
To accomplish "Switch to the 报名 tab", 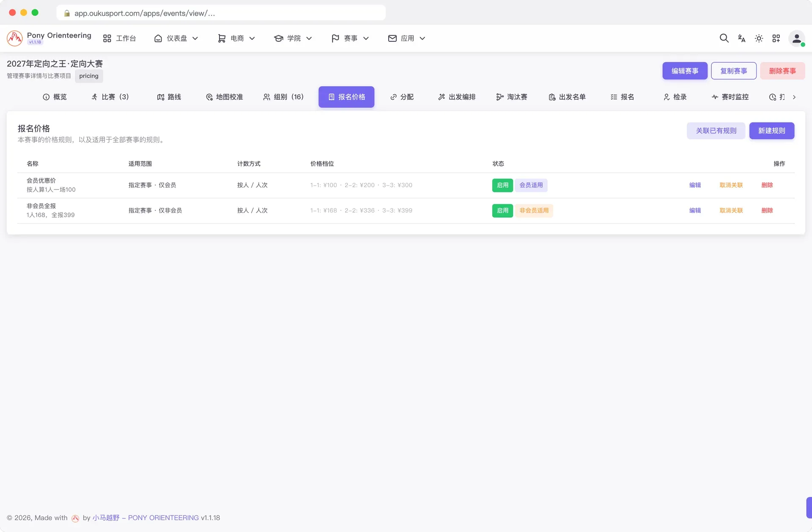I will pyautogui.click(x=622, y=97).
